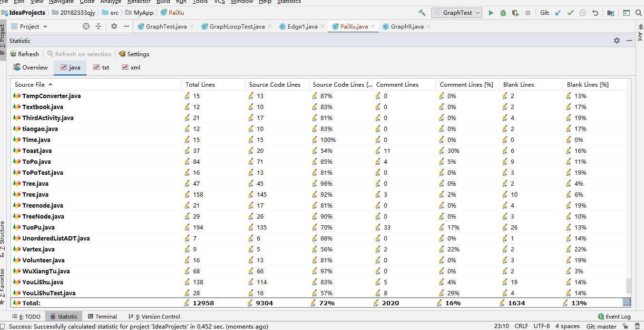Close the GraphLoopTest.java tab

click(270, 26)
